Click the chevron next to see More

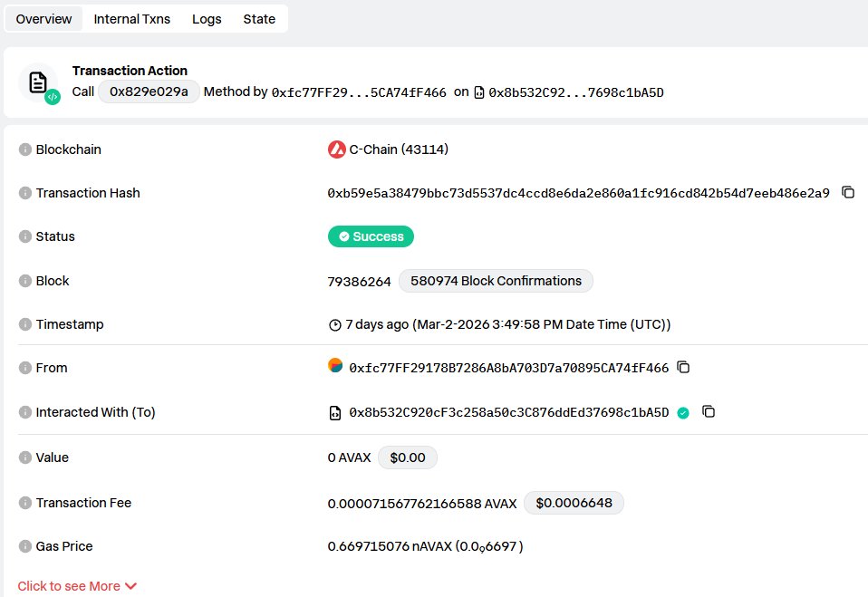(131, 585)
